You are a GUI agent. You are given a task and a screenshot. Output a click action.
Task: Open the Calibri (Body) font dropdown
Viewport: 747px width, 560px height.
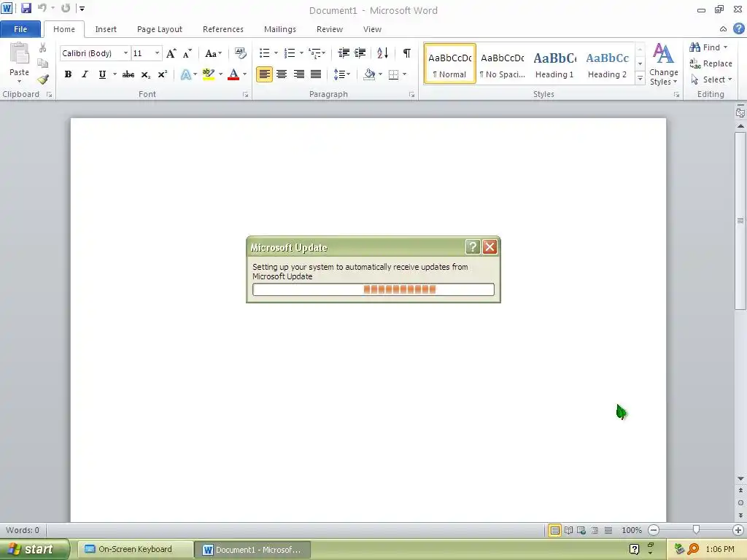tap(125, 52)
